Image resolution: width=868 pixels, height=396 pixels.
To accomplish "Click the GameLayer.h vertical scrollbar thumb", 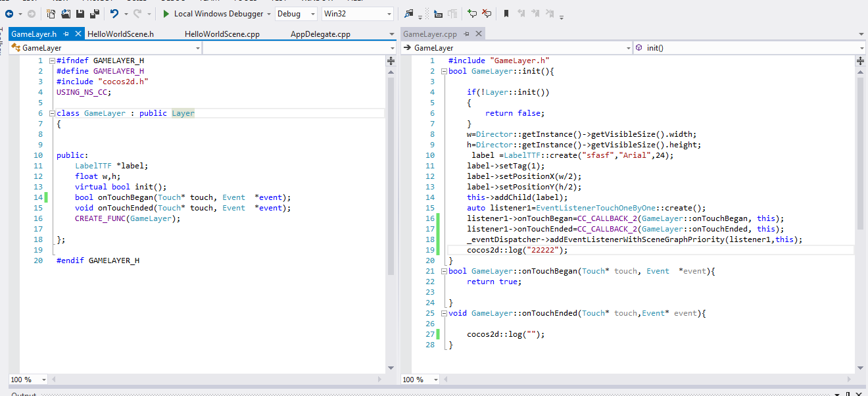I will point(391,176).
